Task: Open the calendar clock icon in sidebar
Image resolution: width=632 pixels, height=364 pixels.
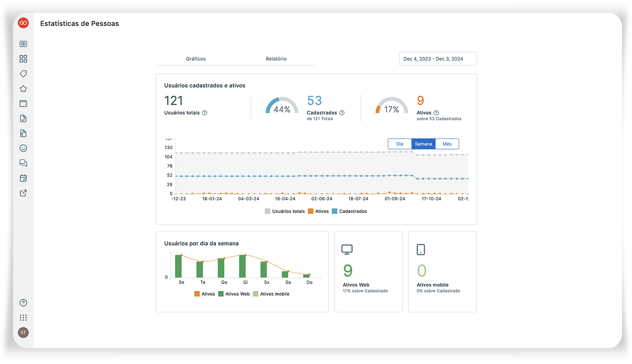Action: click(23, 178)
